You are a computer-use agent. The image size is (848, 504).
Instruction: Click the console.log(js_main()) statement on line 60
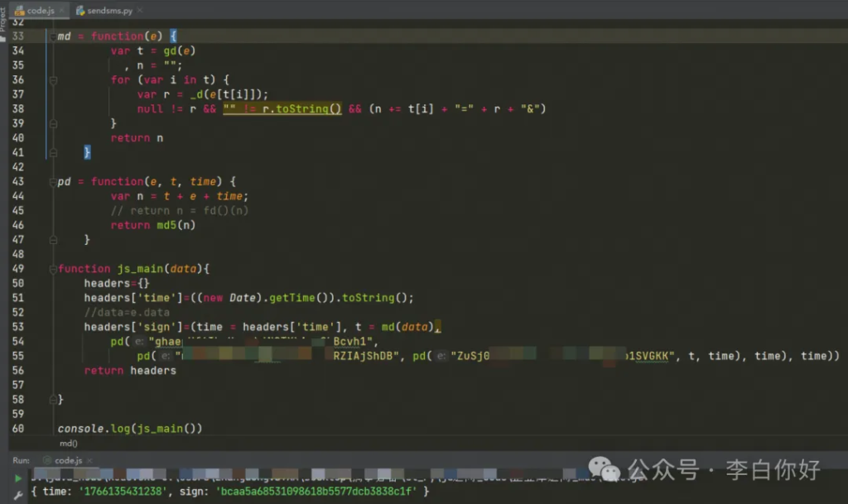pyautogui.click(x=129, y=429)
